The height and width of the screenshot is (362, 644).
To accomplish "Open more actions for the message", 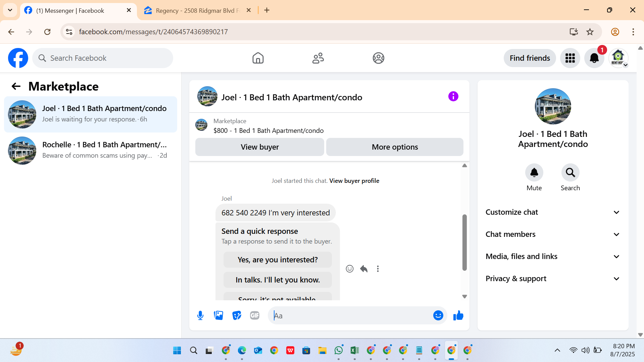I will 378,269.
